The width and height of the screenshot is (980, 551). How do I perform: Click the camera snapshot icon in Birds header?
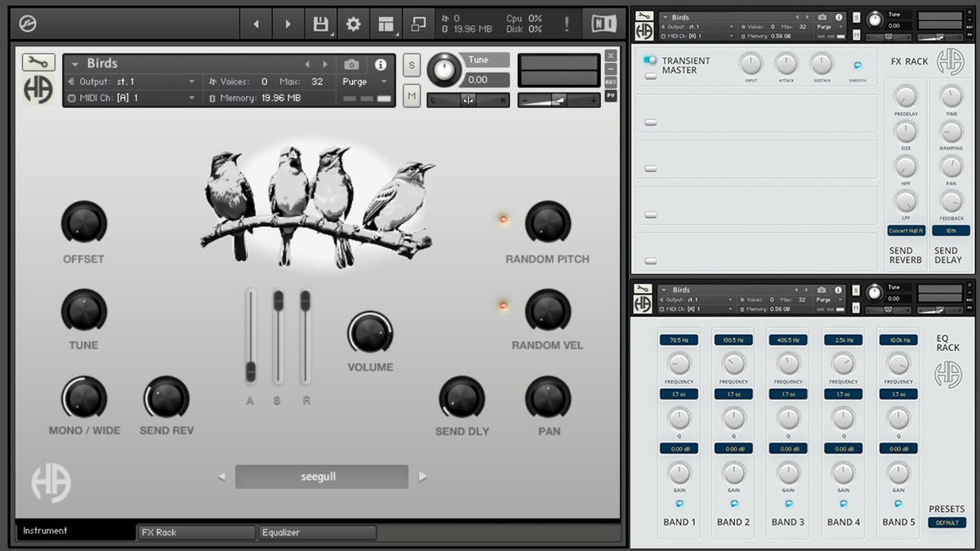pos(351,64)
